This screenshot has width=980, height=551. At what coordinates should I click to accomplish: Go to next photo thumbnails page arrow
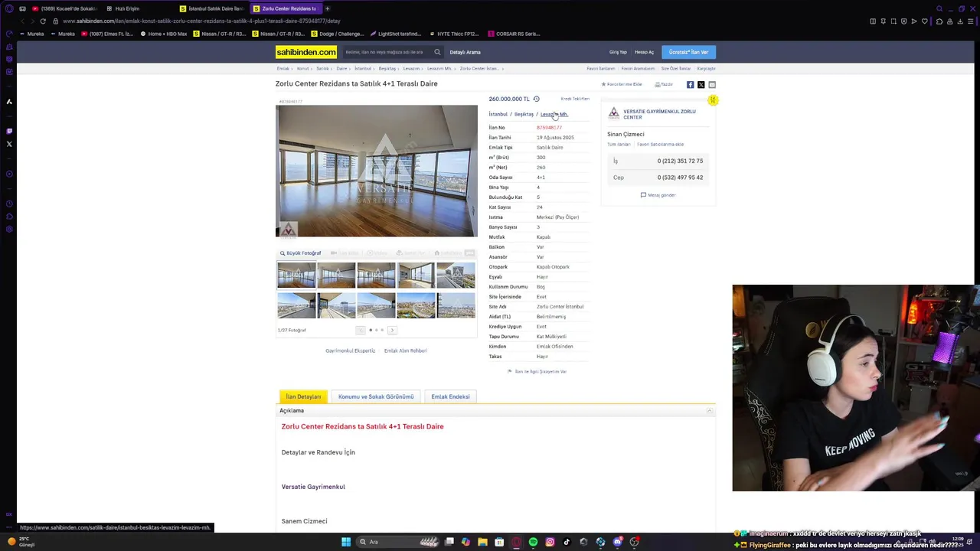[x=392, y=330]
